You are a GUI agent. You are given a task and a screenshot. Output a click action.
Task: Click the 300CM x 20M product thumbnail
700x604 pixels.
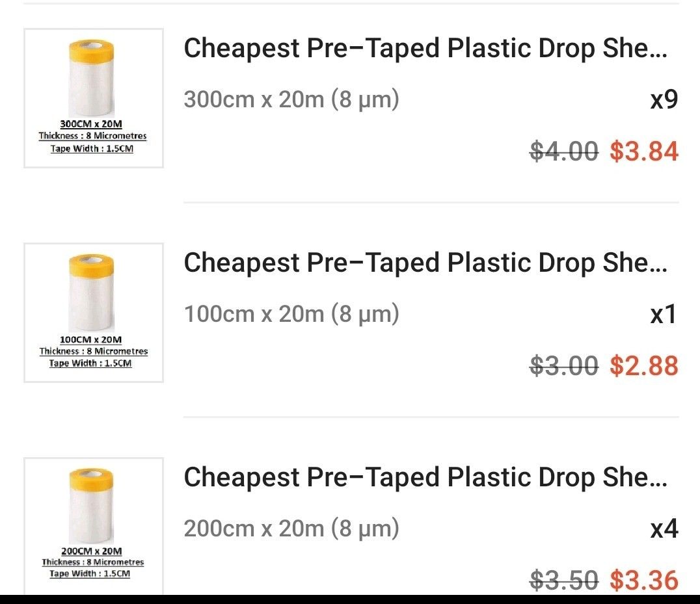tap(92, 98)
